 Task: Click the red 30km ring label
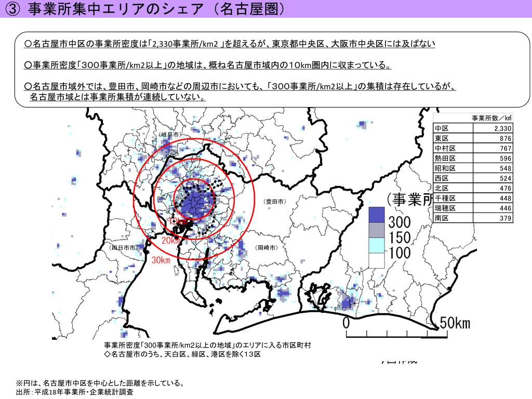click(161, 260)
